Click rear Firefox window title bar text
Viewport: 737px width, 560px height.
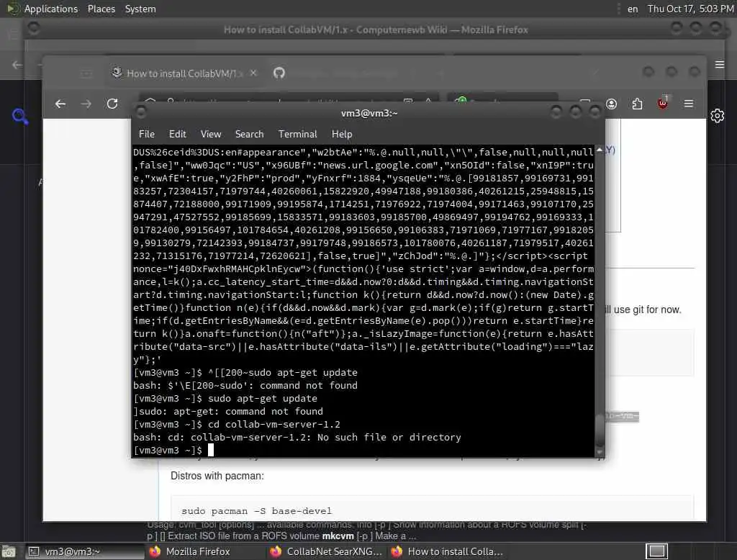coord(375,30)
